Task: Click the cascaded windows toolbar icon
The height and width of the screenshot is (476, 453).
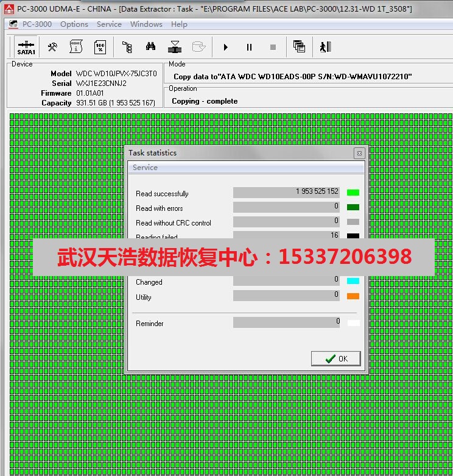Action: [x=298, y=47]
